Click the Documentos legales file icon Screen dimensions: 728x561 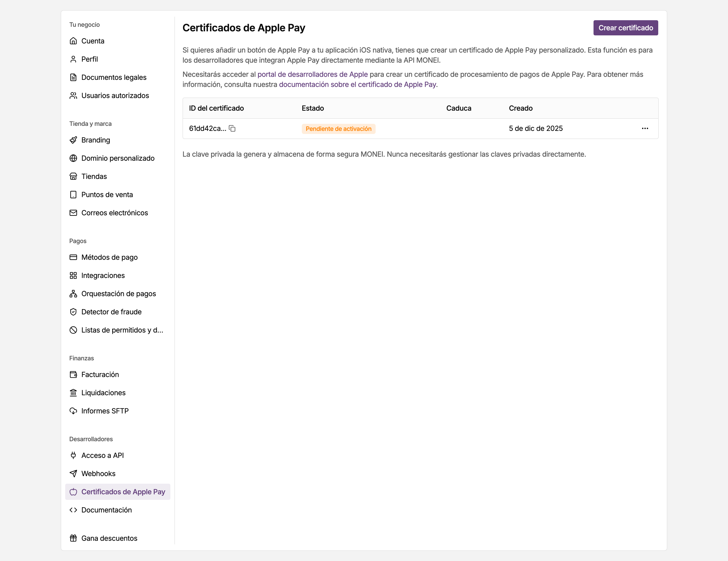click(x=73, y=77)
